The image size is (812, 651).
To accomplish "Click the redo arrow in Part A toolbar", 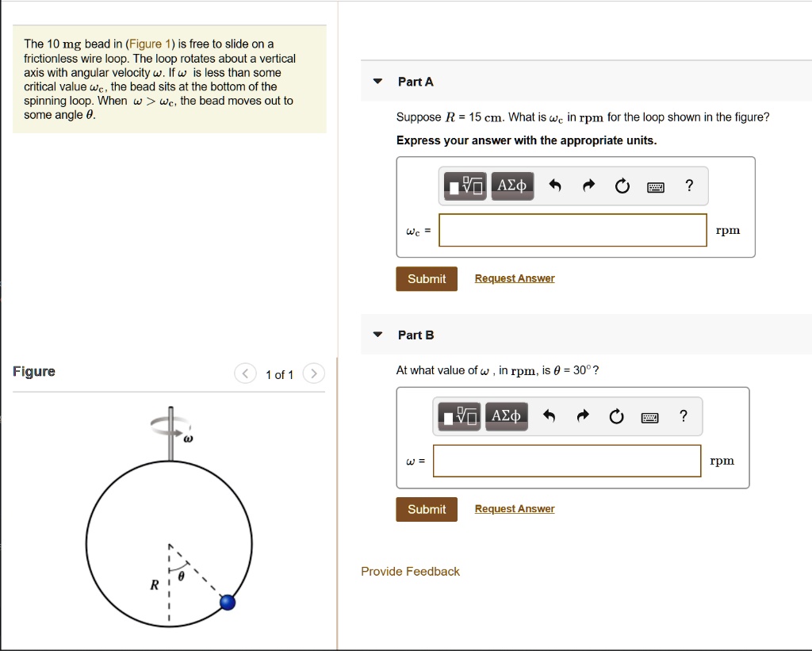I will coord(588,185).
